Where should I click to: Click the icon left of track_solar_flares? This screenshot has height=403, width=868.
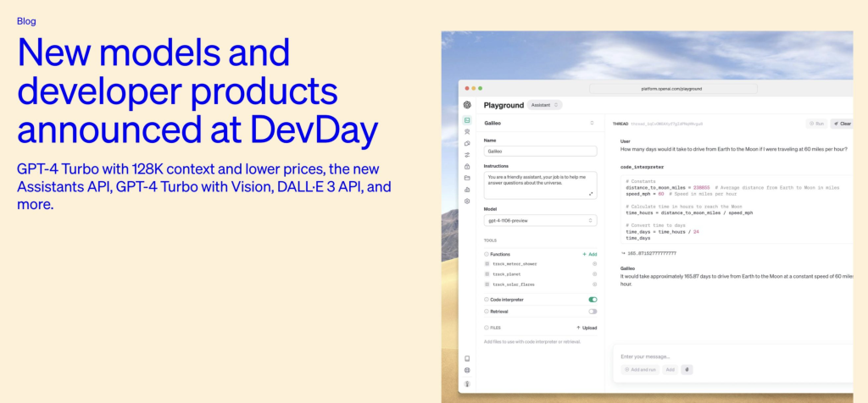coord(487,284)
